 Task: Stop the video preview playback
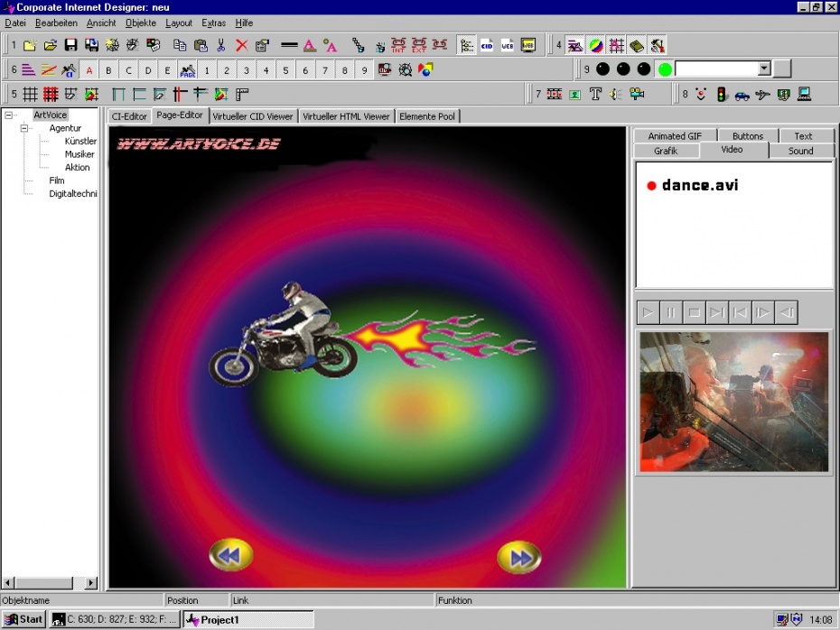(695, 312)
